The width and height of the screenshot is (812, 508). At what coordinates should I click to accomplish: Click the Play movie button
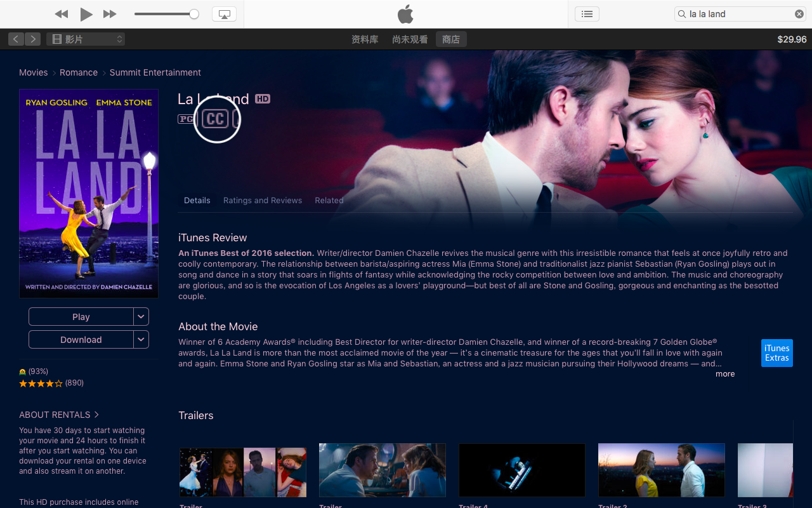[x=81, y=317]
